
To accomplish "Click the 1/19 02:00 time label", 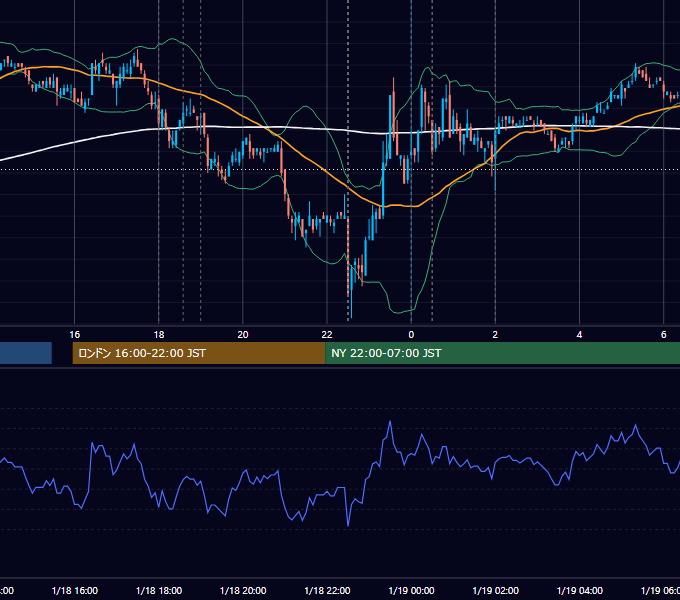I will (495, 590).
